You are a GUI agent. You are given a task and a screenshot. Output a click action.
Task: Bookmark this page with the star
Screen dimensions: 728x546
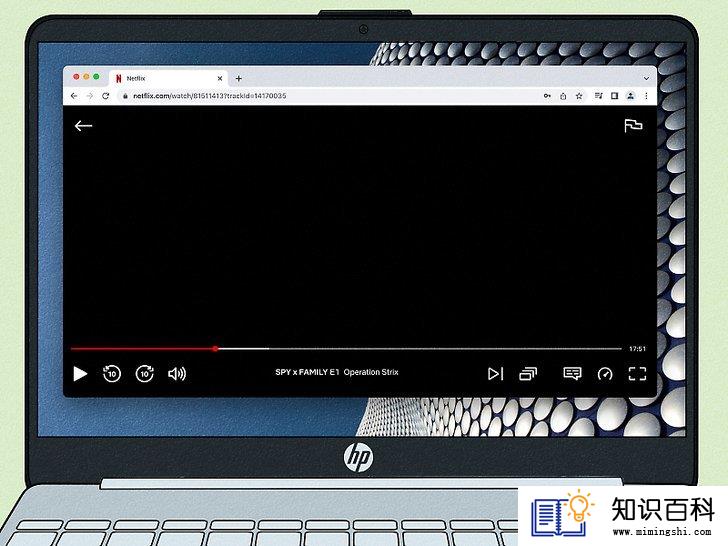(x=579, y=96)
